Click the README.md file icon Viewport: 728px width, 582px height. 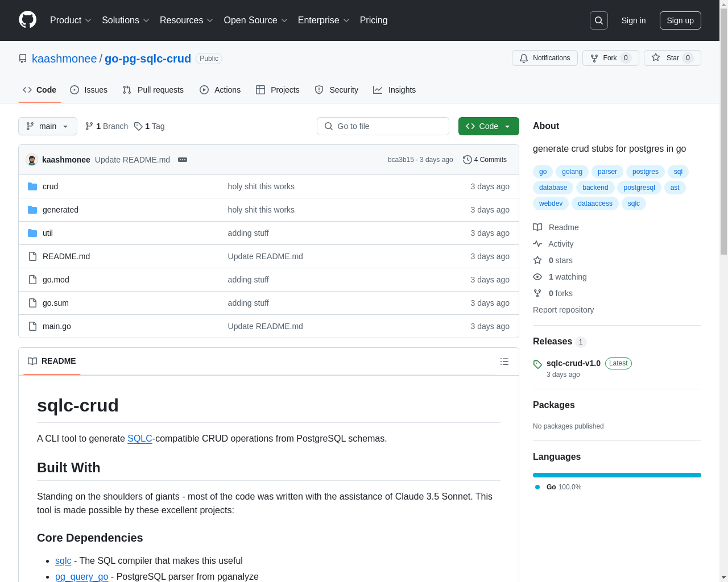32,256
